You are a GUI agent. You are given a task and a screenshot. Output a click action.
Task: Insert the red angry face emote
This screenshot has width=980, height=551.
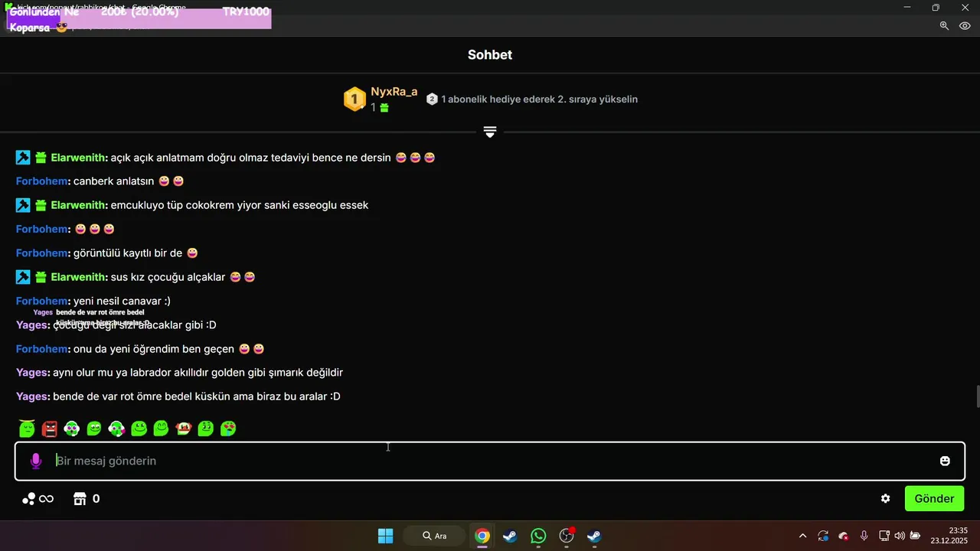pyautogui.click(x=50, y=429)
